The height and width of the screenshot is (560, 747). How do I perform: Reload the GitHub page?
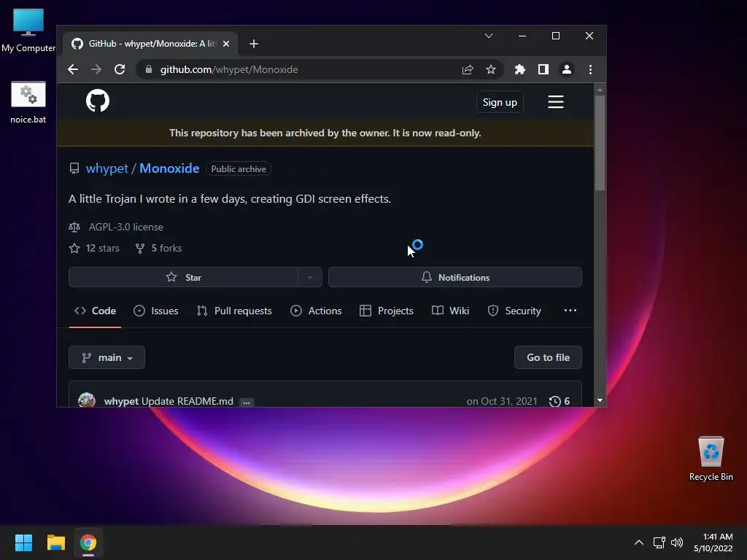pos(120,69)
